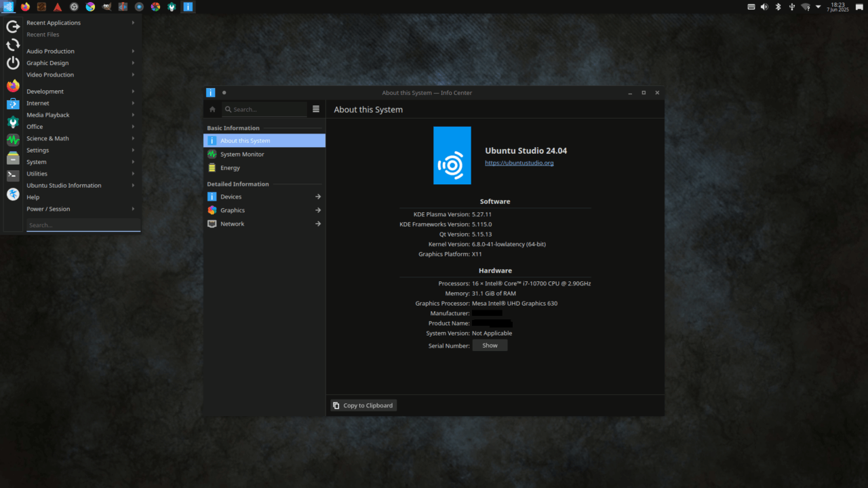The width and height of the screenshot is (868, 488).
Task: Click the Copy to Clipboard button
Action: (363, 405)
